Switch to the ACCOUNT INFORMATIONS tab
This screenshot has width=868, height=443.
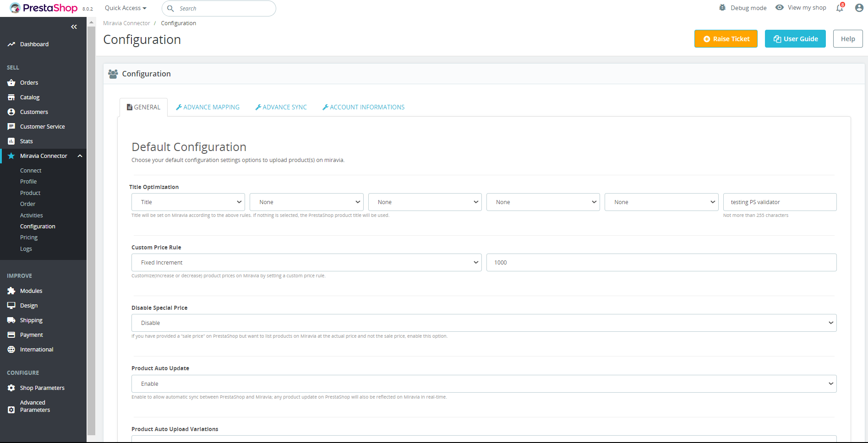coord(364,107)
